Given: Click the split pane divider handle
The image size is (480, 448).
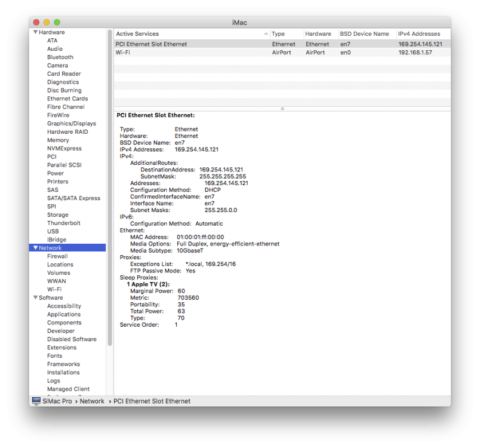Looking at the screenshot, I should pyautogui.click(x=282, y=109).
